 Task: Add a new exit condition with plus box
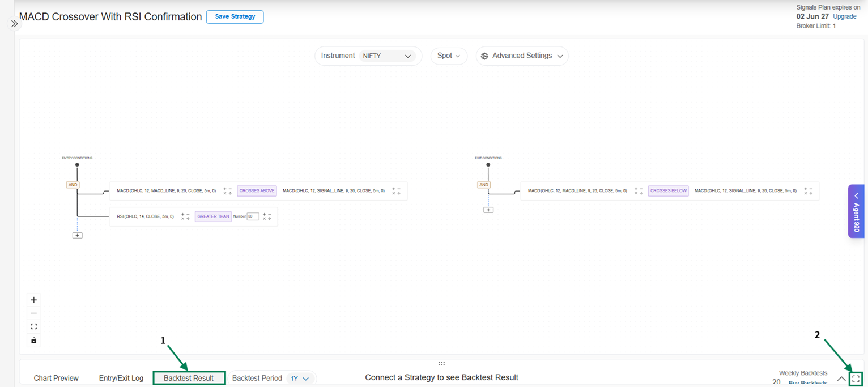[488, 210]
